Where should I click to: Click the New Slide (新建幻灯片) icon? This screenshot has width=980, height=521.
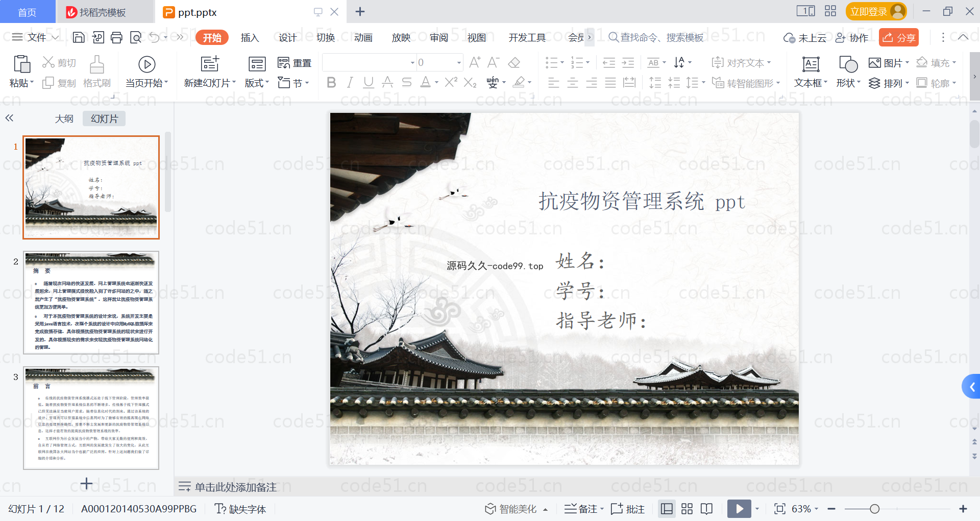[x=210, y=64]
